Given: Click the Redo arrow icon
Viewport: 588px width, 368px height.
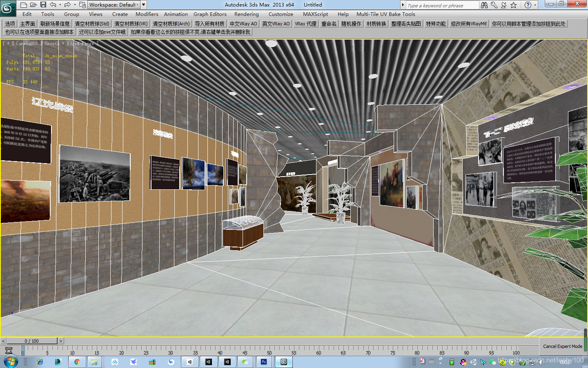Looking at the screenshot, I should [67, 5].
